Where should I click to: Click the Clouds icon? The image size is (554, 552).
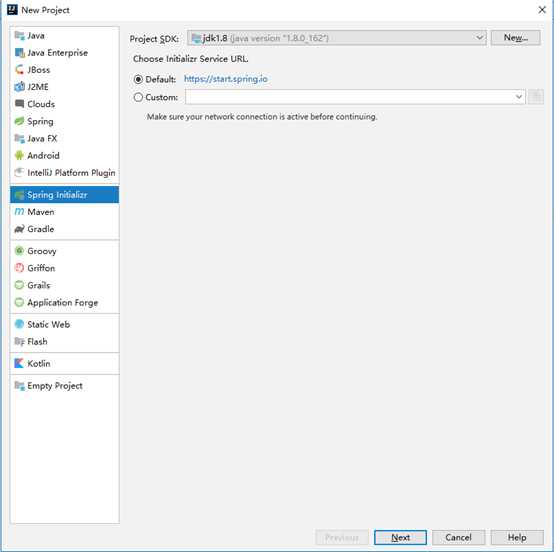[19, 104]
